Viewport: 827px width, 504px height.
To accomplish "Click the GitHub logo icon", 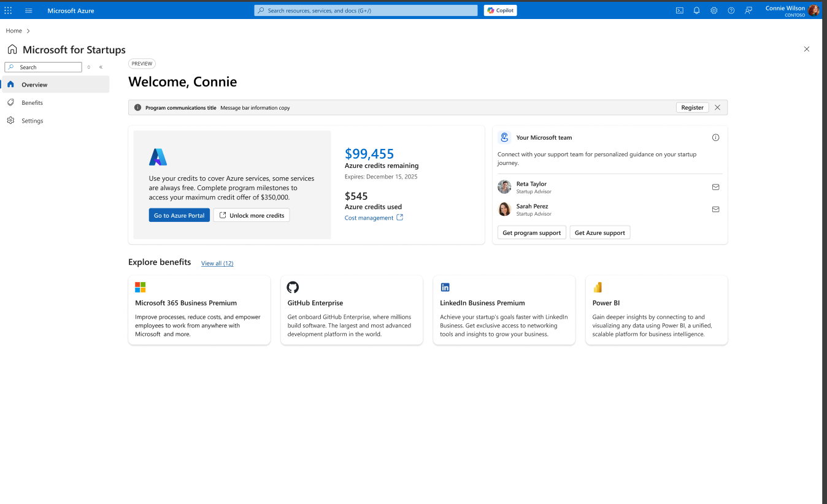I will coord(293,287).
